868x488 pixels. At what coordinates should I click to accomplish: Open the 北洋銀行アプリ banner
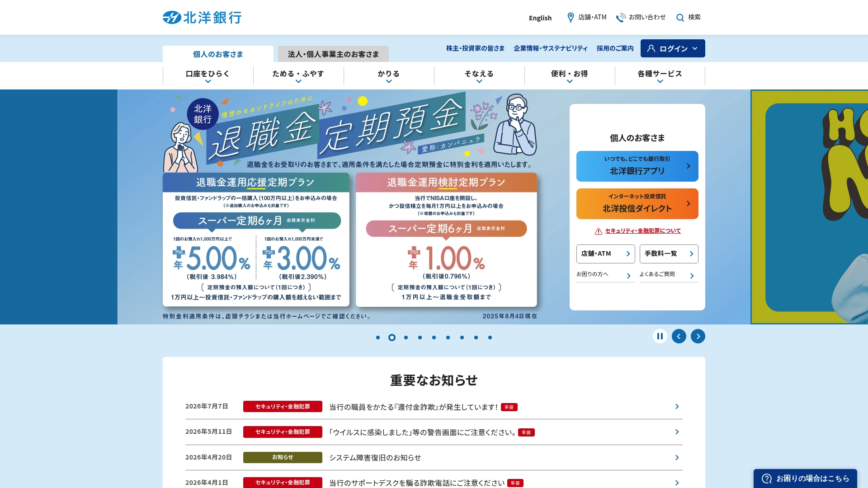click(x=637, y=166)
